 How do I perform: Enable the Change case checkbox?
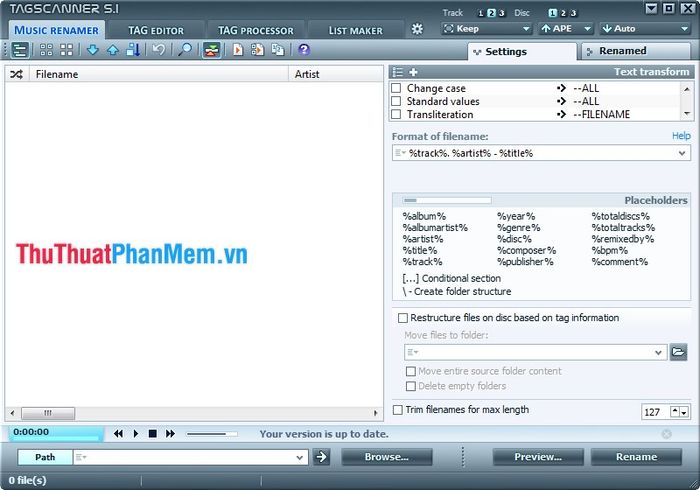(x=396, y=88)
